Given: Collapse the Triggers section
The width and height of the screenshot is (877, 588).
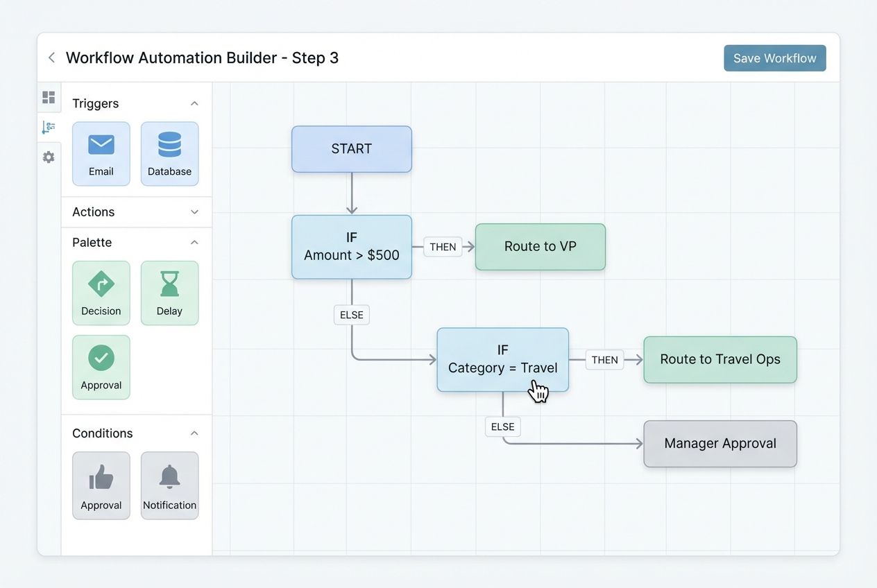Looking at the screenshot, I should (x=195, y=103).
